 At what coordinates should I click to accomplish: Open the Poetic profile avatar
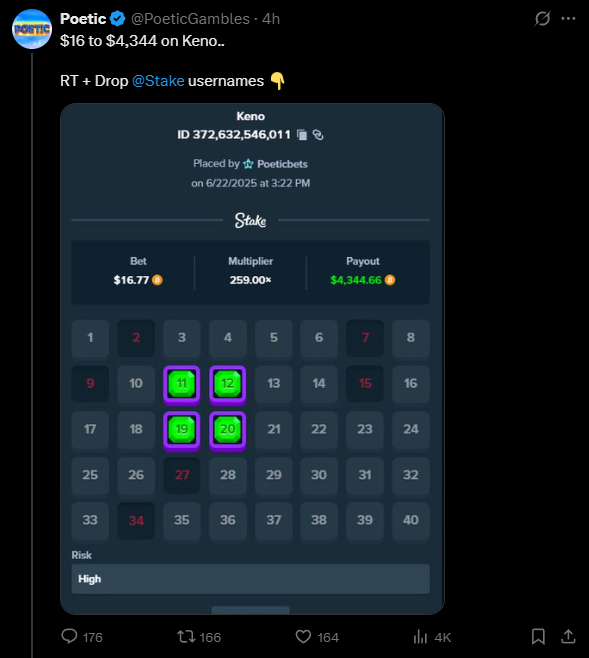pos(32,29)
